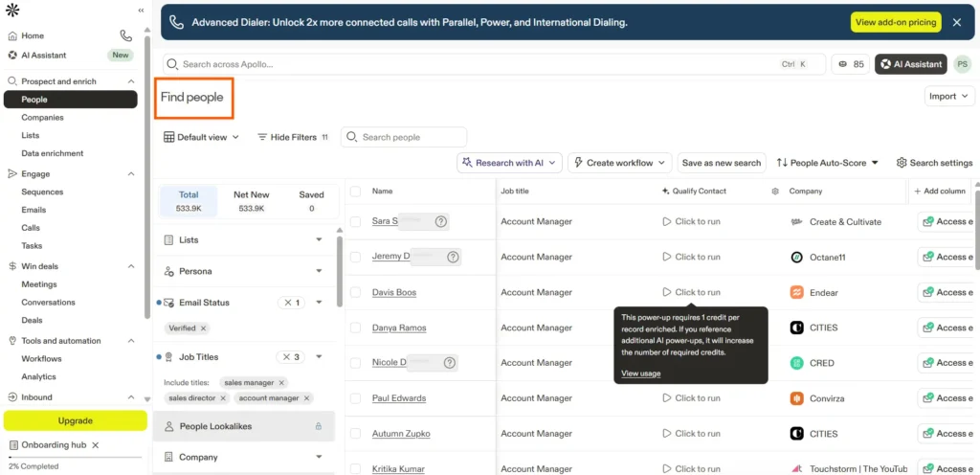This screenshot has width=980, height=475.
Task: Close the Onboarding hub item
Action: [x=95, y=445]
